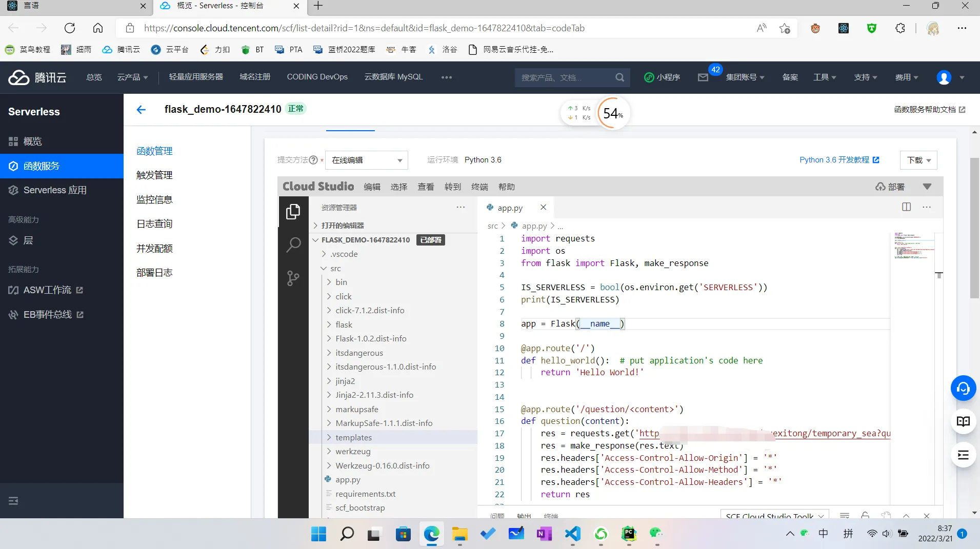The image size is (980, 549).
Task: Click the browser address bar
Action: coord(364,28)
